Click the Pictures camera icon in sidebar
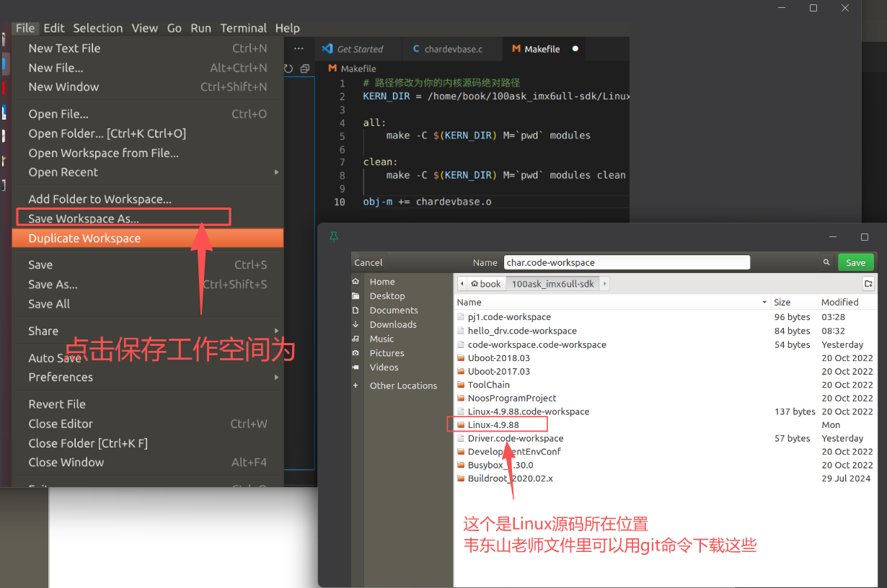887x588 pixels. pyautogui.click(x=356, y=353)
